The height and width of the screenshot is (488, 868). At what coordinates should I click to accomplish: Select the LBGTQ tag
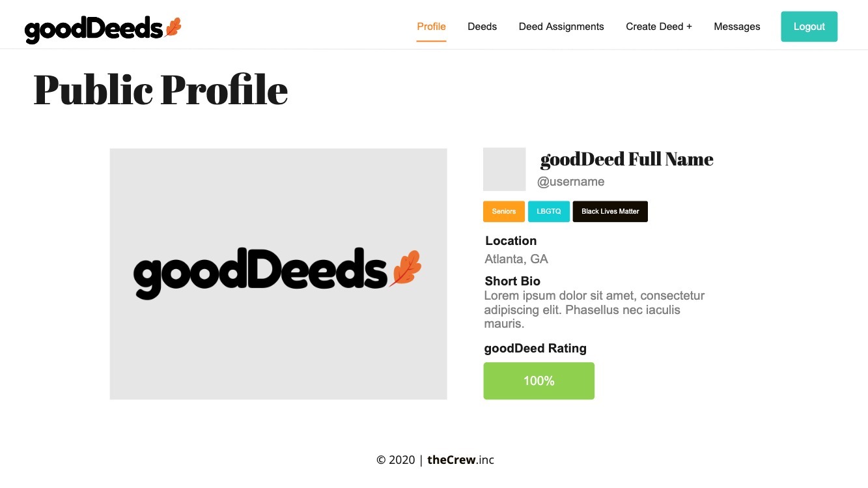pos(548,211)
